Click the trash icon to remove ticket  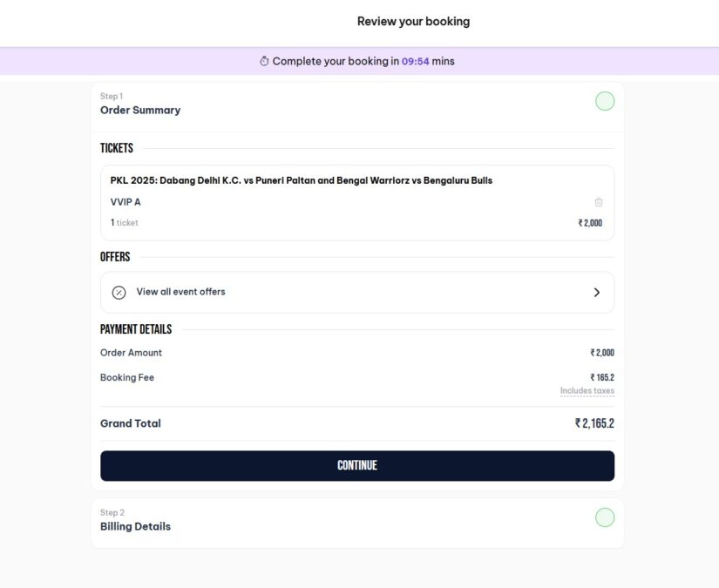tap(599, 201)
